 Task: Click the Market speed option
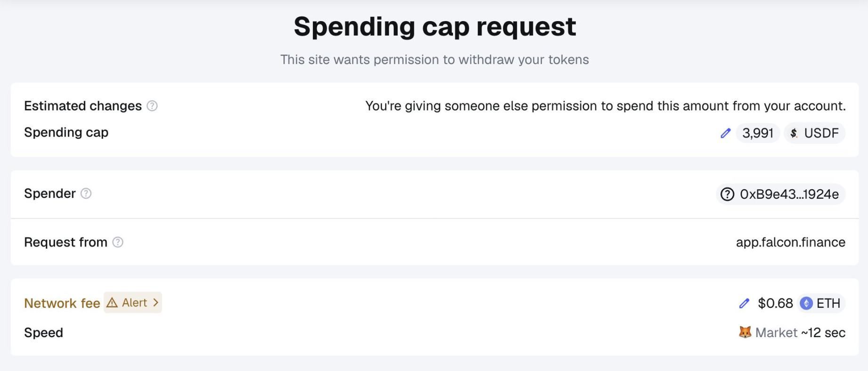point(776,332)
